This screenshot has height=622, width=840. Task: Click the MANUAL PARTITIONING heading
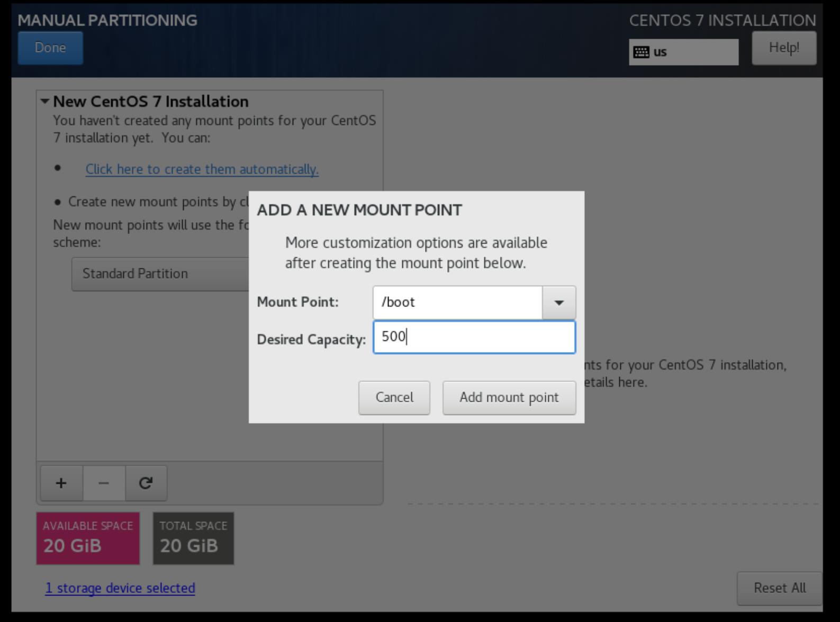[x=107, y=20]
